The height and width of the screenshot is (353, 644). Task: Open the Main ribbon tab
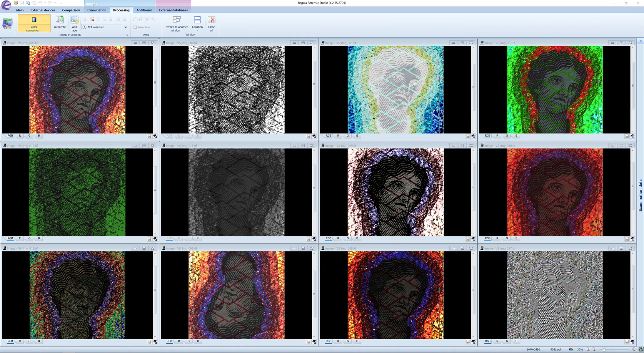[x=20, y=10]
